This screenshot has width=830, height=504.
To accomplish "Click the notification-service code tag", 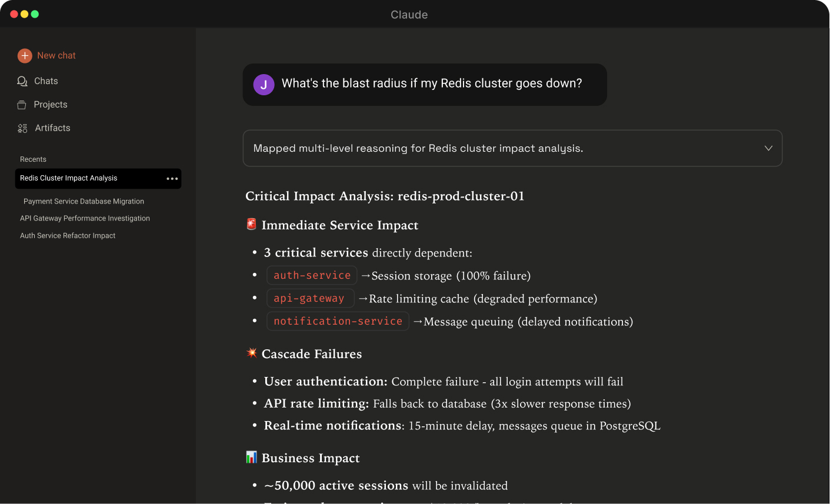I will (338, 321).
